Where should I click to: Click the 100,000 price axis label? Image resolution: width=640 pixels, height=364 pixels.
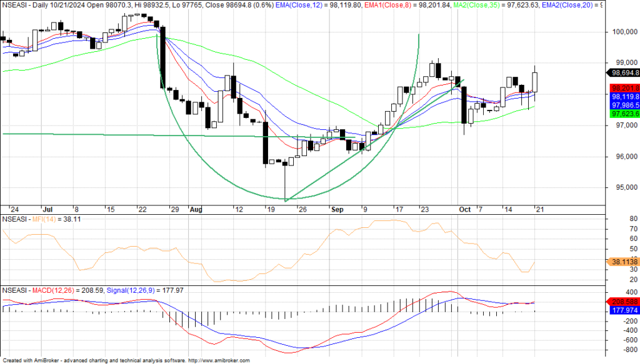pos(622,32)
